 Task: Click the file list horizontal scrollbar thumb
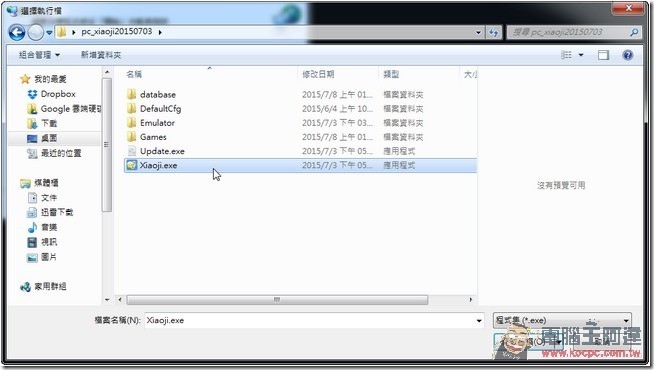(277, 300)
